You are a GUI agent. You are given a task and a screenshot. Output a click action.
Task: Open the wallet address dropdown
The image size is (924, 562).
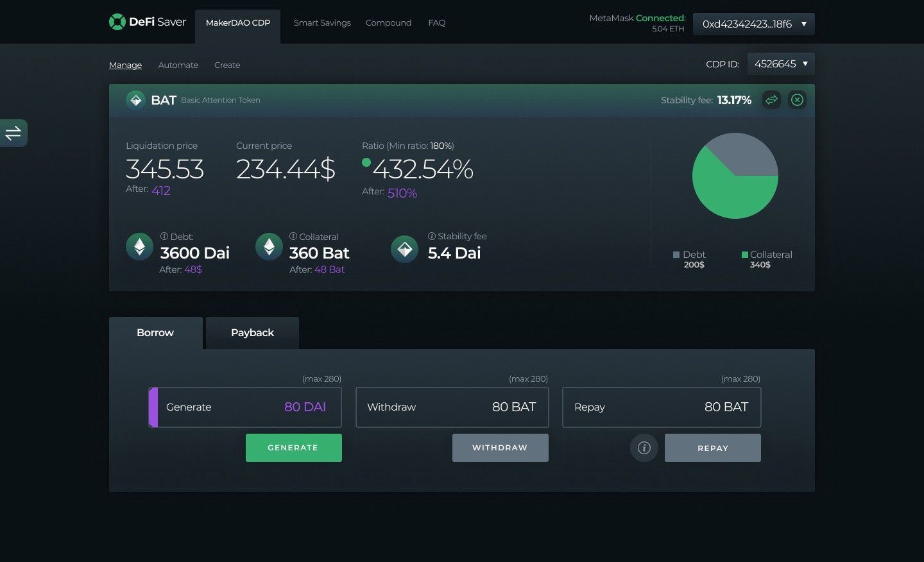[754, 24]
